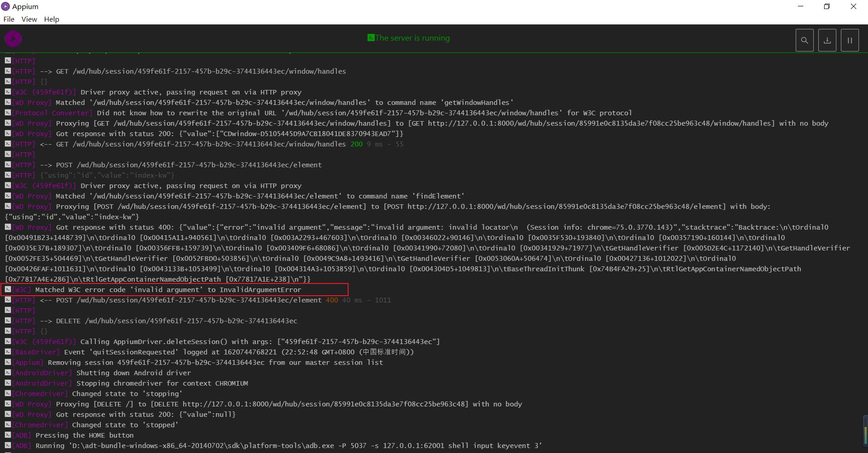Click log icon beside 'Calling AppiumDriver.deleteSession()'
This screenshot has height=453, width=868.
8,341
